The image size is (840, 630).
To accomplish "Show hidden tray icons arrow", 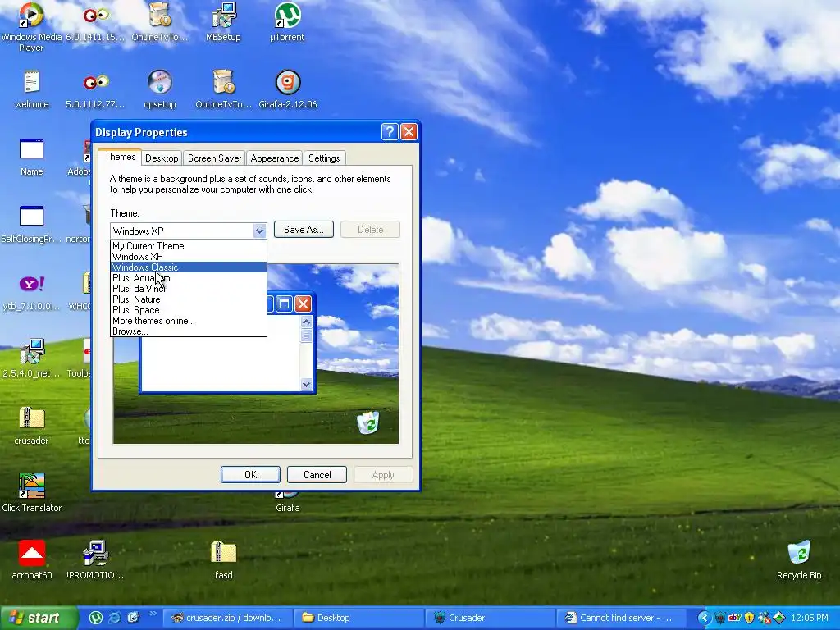I will click(x=705, y=619).
